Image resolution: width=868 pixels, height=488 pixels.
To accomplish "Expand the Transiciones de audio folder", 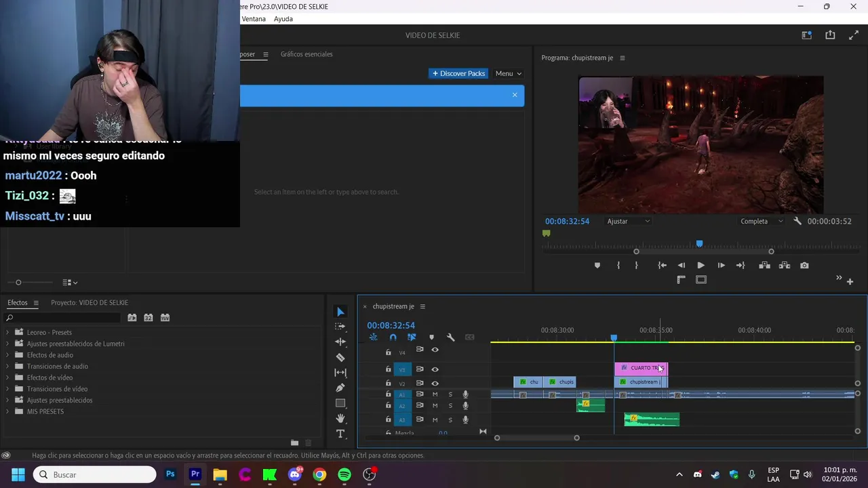I will click(x=7, y=367).
